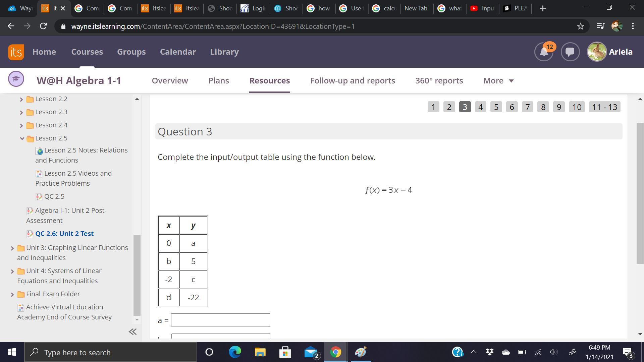The image size is (644, 362).
Task: Bookmark page with star icon
Action: tap(581, 26)
